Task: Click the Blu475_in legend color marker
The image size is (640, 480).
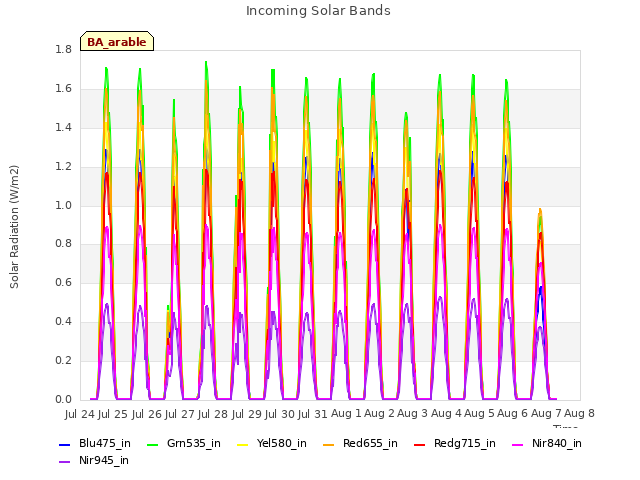Action: click(x=65, y=444)
